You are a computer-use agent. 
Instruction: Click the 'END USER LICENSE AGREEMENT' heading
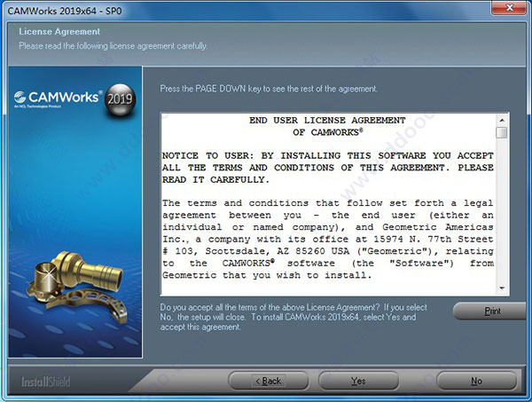pyautogui.click(x=327, y=120)
